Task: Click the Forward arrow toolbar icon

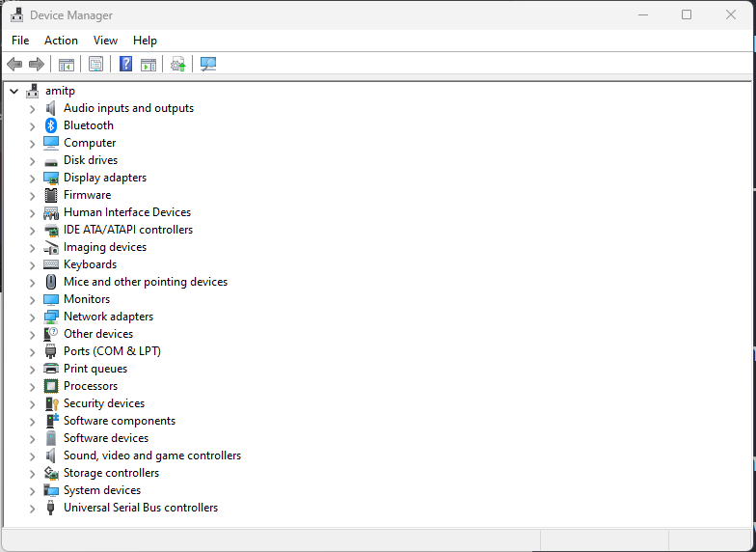Action: click(37, 64)
